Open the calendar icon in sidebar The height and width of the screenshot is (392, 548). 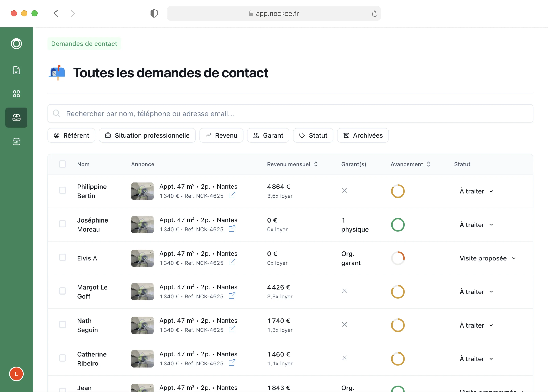16,141
